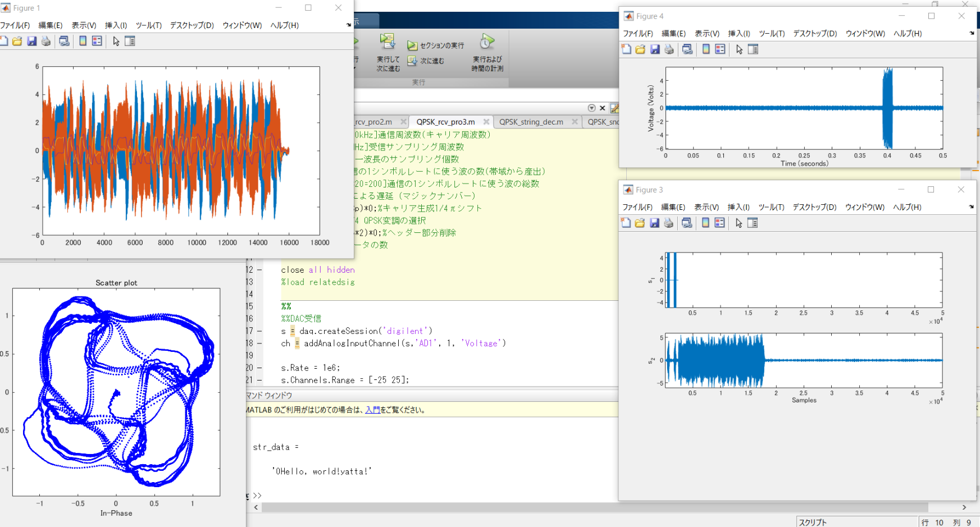This screenshot has width=980, height=527.
Task: Switch to the QPSK_string_dec.m tab
Action: click(x=531, y=122)
